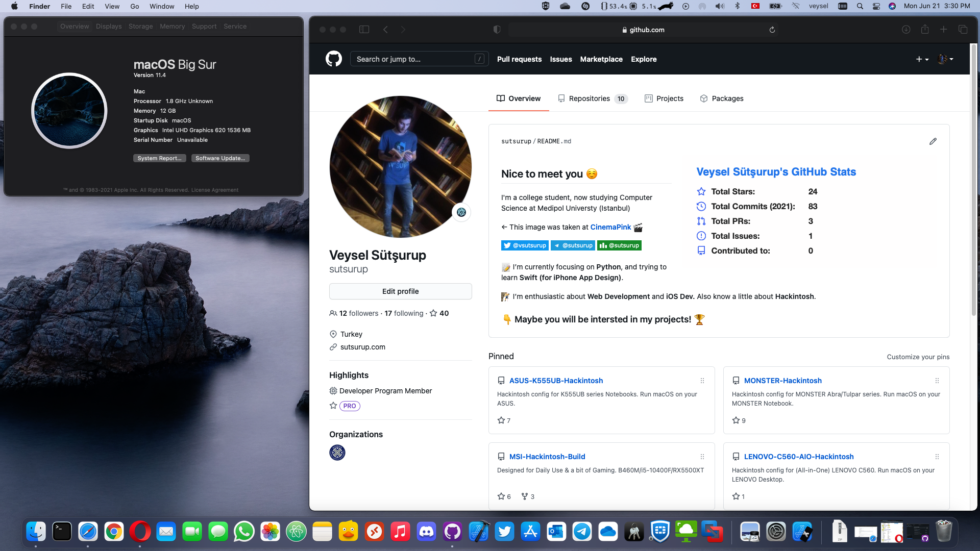Open drag handle on ASUS-K555UB-Hackintosh pin
The height and width of the screenshot is (551, 980).
pos(702,381)
